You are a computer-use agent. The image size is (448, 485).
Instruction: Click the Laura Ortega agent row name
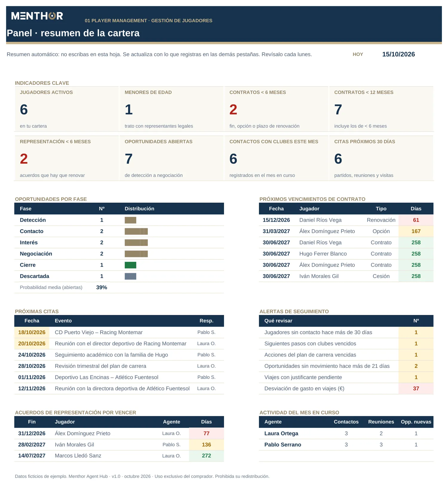[281, 434]
